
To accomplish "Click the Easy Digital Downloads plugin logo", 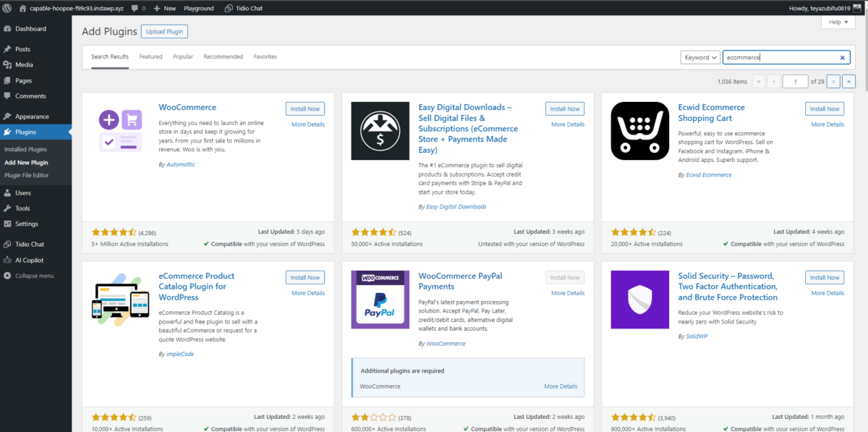I will [380, 131].
